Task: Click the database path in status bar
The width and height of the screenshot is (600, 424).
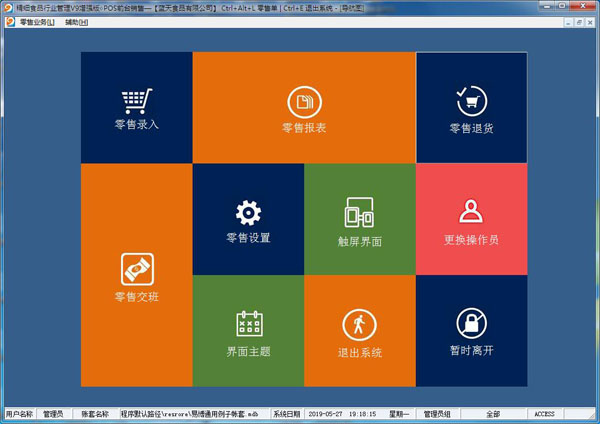Action: tap(189, 413)
